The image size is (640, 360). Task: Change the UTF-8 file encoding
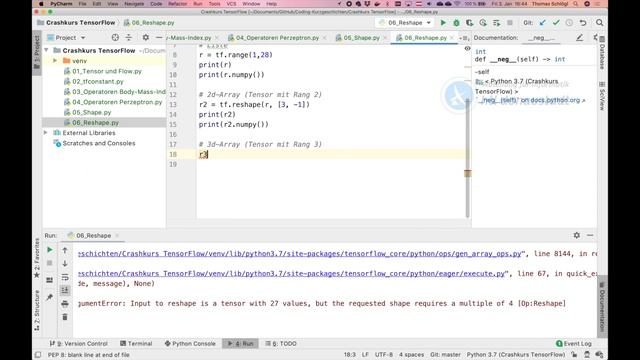coord(384,355)
